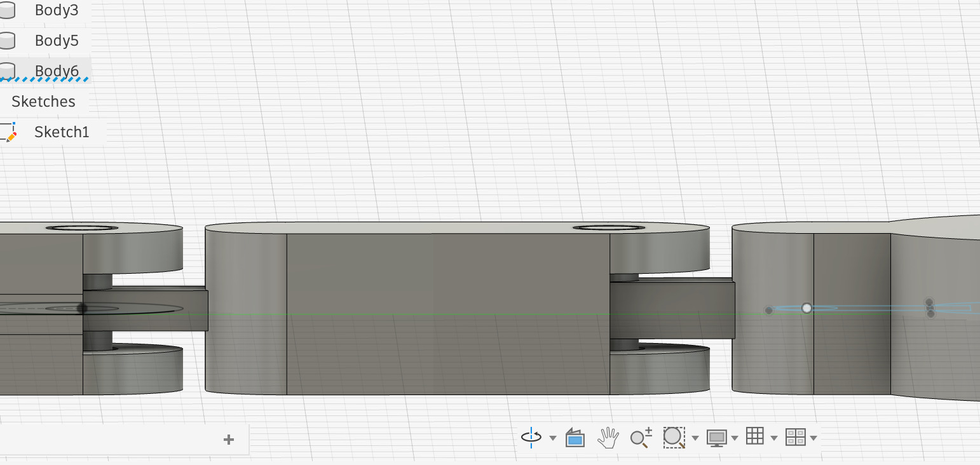Toggle visibility of Body5
Image resolution: width=980 pixels, height=465 pixels.
point(7,40)
